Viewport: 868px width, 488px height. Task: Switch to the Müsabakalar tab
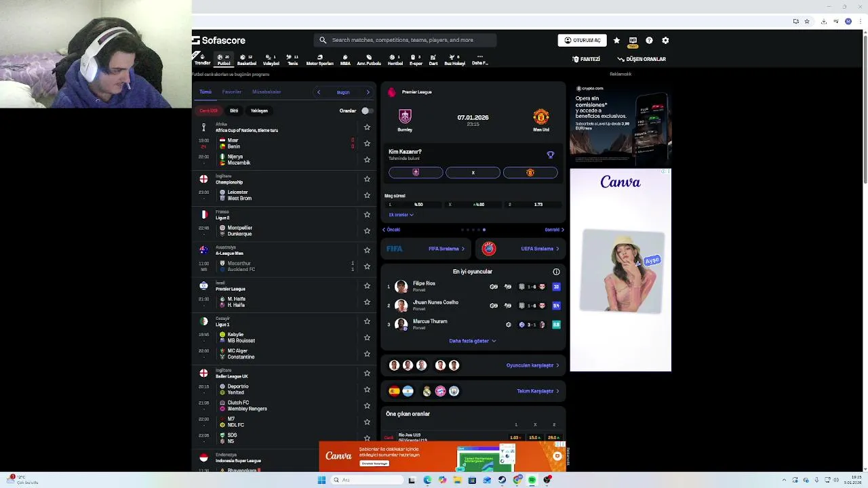point(267,91)
